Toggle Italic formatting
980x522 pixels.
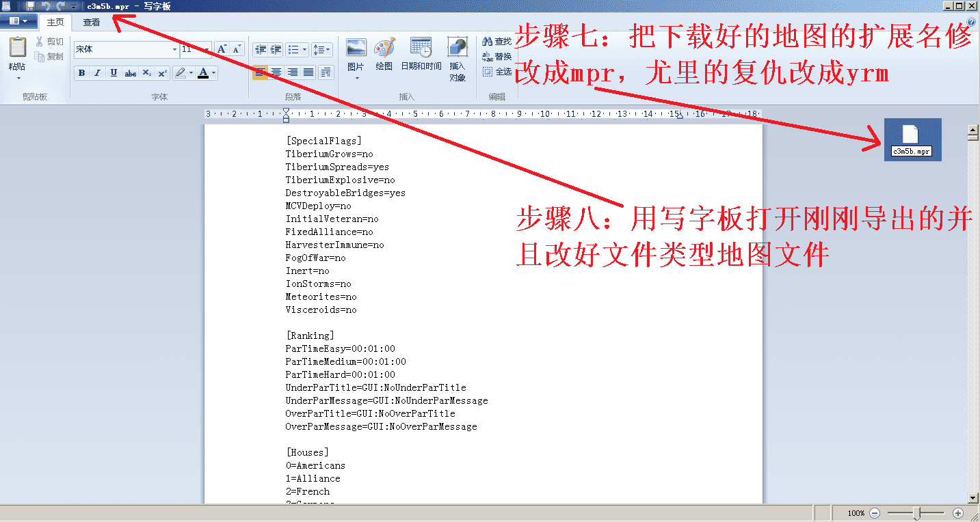click(97, 72)
